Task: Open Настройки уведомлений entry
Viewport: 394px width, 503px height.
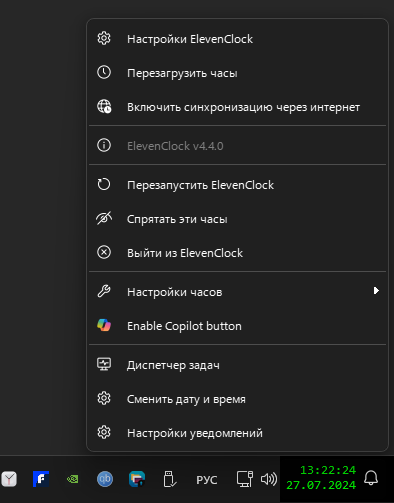Action: 237,433
